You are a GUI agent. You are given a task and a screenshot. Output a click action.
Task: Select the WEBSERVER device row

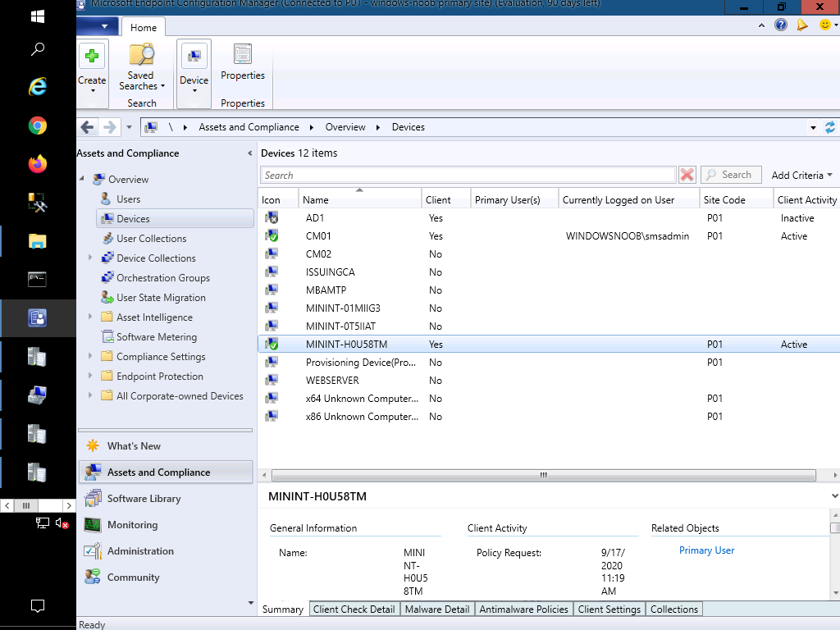[549, 381]
